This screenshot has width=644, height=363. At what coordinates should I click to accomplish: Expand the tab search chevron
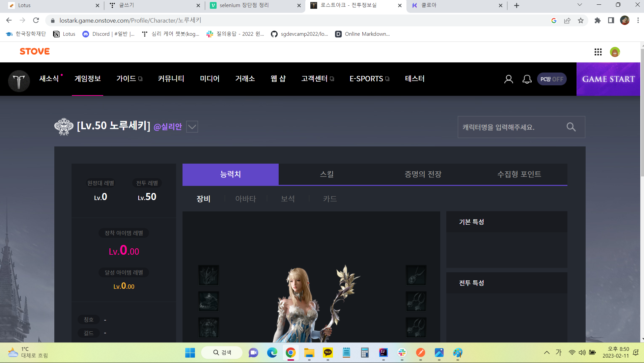pyautogui.click(x=580, y=5)
